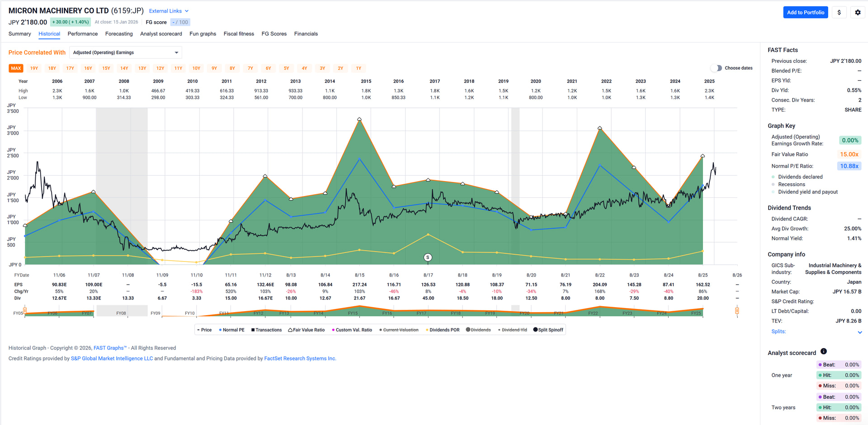Click the dollar currency icon button
The width and height of the screenshot is (868, 425).
tap(839, 13)
